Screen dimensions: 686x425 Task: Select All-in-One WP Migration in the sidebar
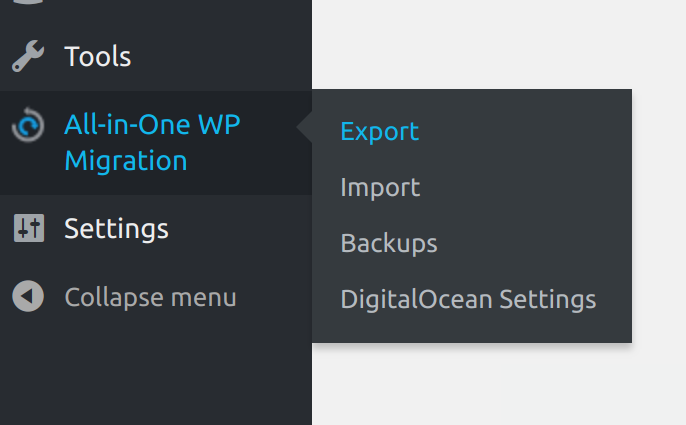[152, 142]
